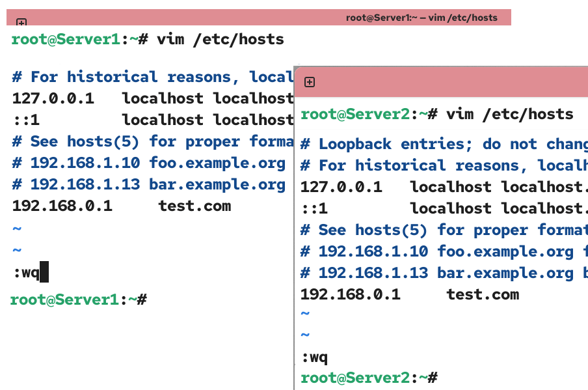Click the final root@Server2 prompt

pos(369,378)
